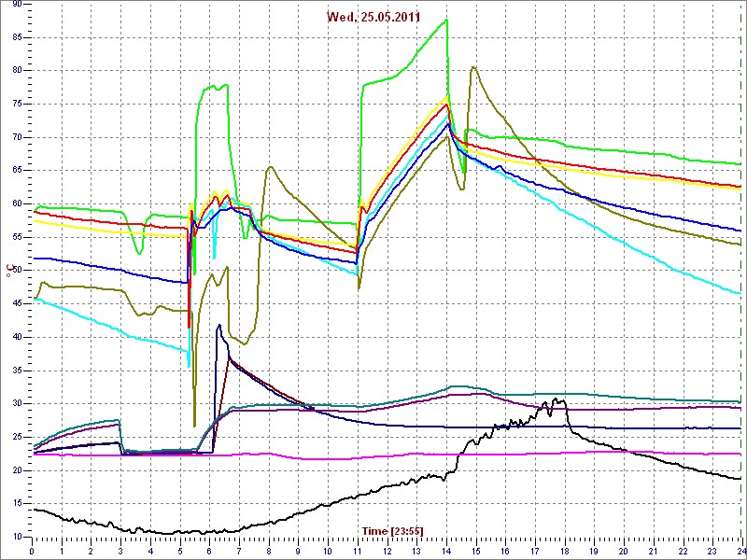Click hour 3 label on the time axis
The image size is (747, 560).
(120, 551)
